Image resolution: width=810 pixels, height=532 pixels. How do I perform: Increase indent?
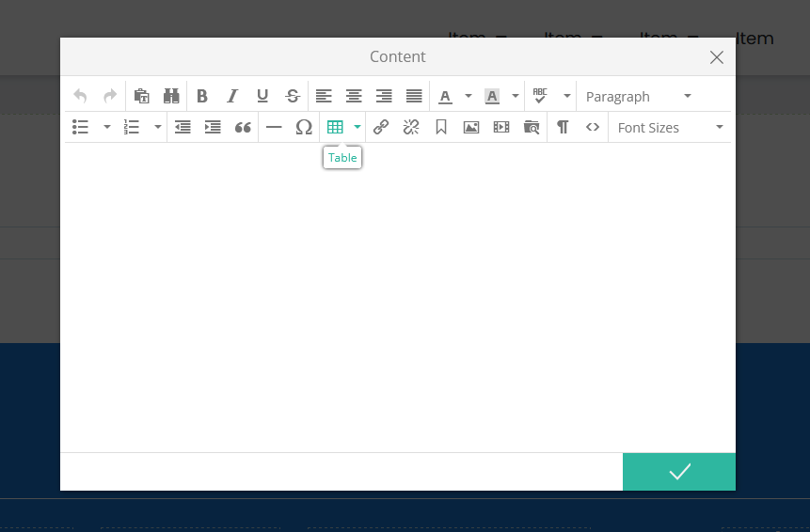point(213,127)
